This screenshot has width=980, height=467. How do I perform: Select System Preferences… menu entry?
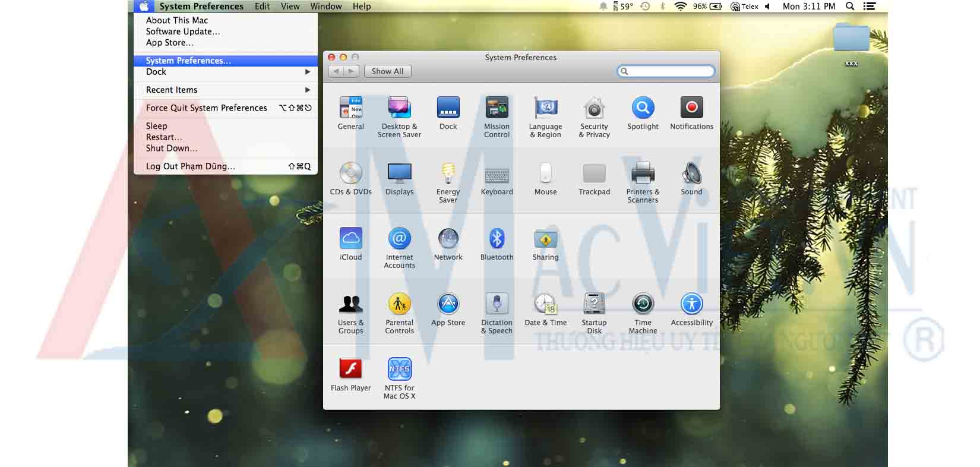coord(226,61)
